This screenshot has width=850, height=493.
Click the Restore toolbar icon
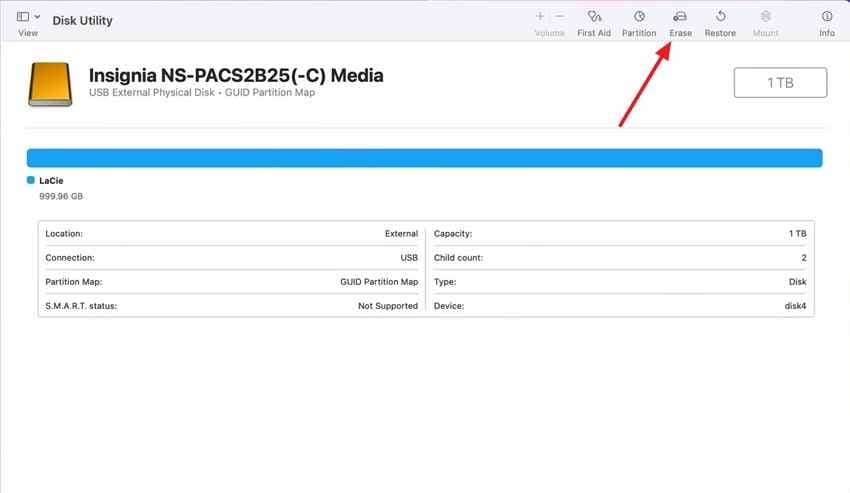click(720, 16)
